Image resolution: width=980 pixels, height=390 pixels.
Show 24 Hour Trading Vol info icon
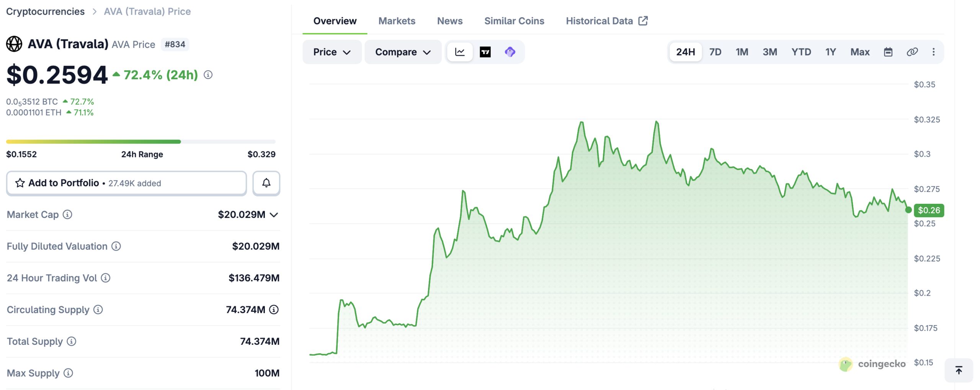coord(106,278)
